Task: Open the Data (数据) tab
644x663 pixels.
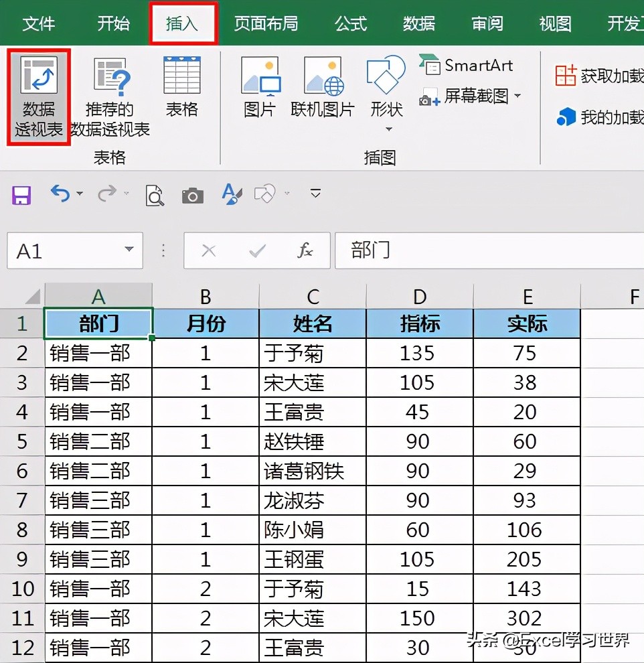Action: (419, 23)
